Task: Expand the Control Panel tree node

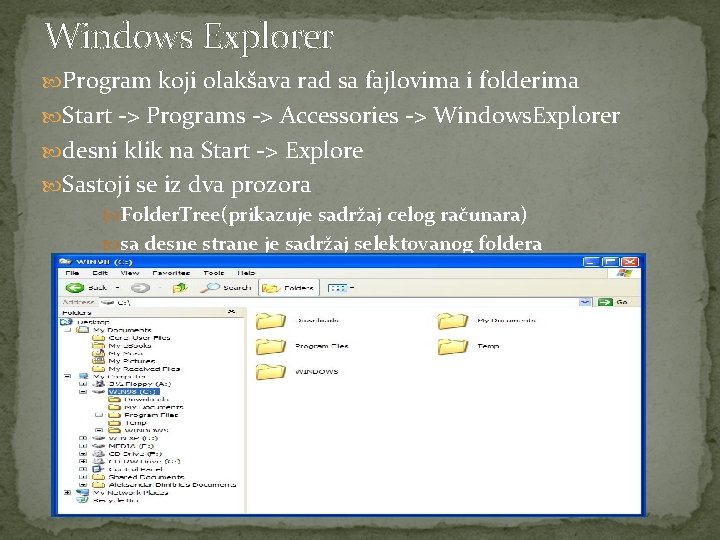Action: [83, 469]
